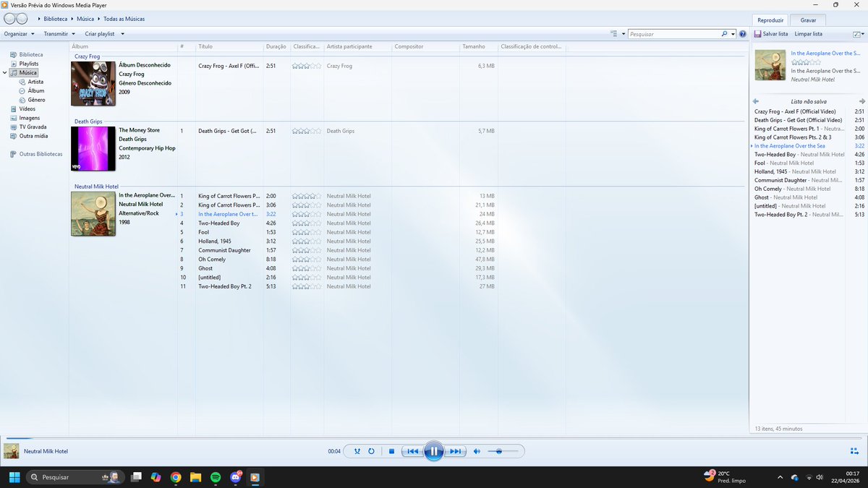Skip to the next track

point(455,451)
